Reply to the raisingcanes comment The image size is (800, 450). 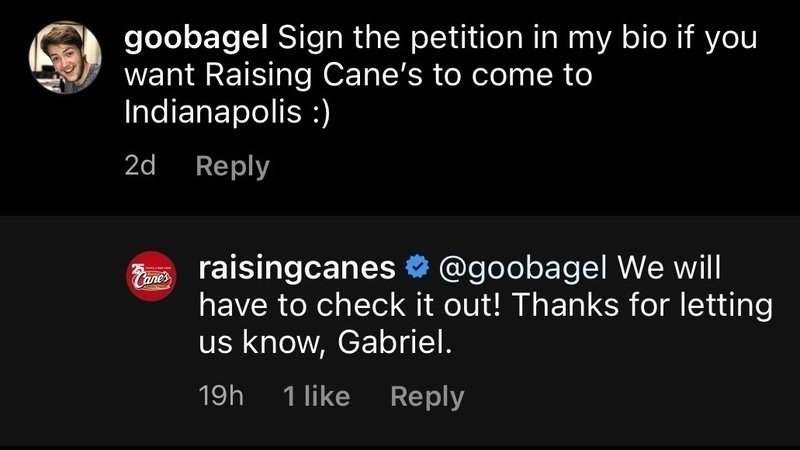tap(427, 396)
